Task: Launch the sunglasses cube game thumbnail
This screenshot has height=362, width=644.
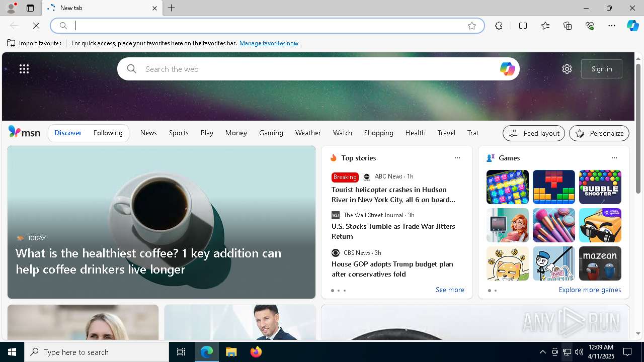Action: 600,225
